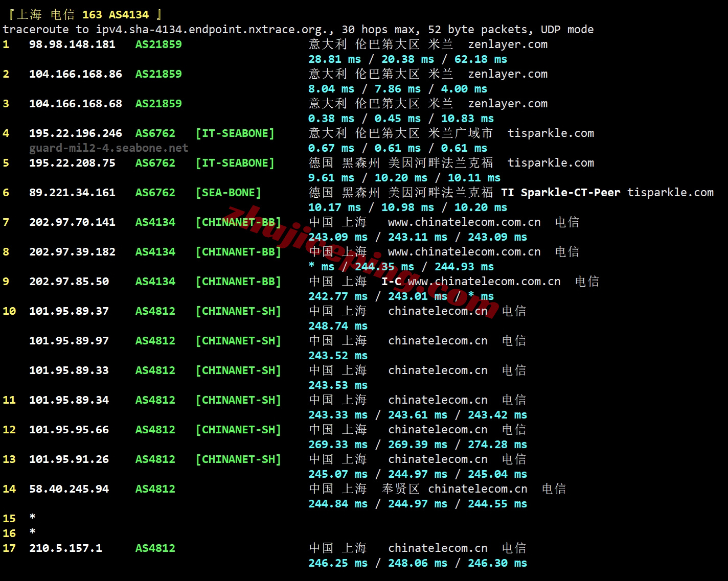Viewport: 728px width, 581px height.
Task: Select the I-C label on hop 9
Action: [x=391, y=282]
